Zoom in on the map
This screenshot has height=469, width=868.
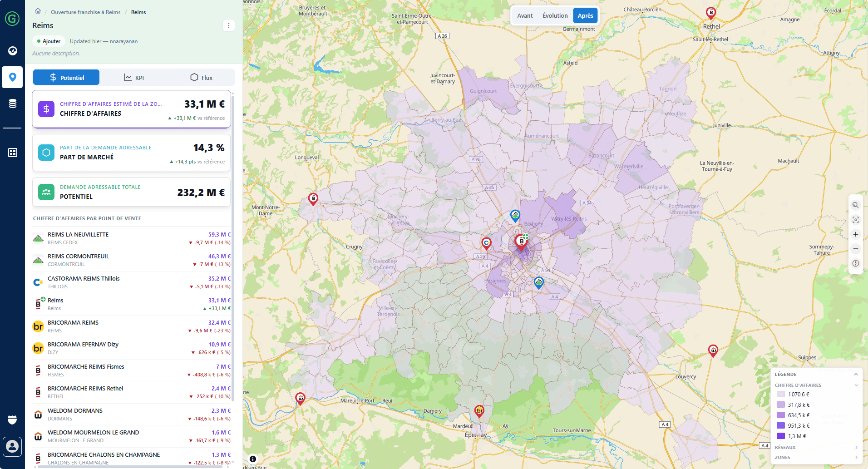856,234
